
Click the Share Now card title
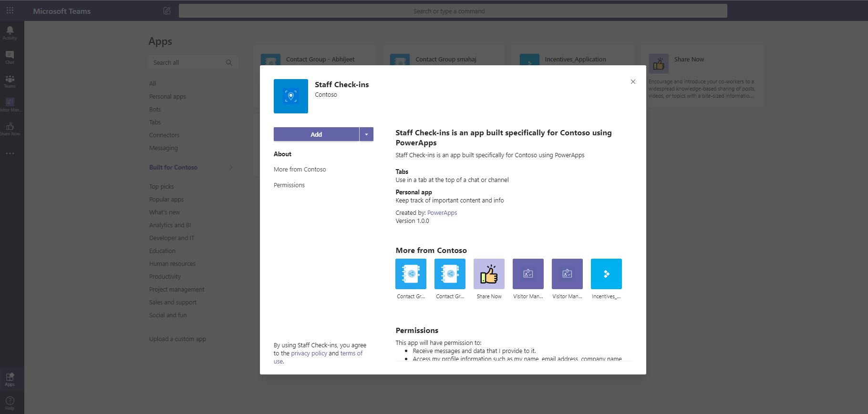pyautogui.click(x=689, y=59)
